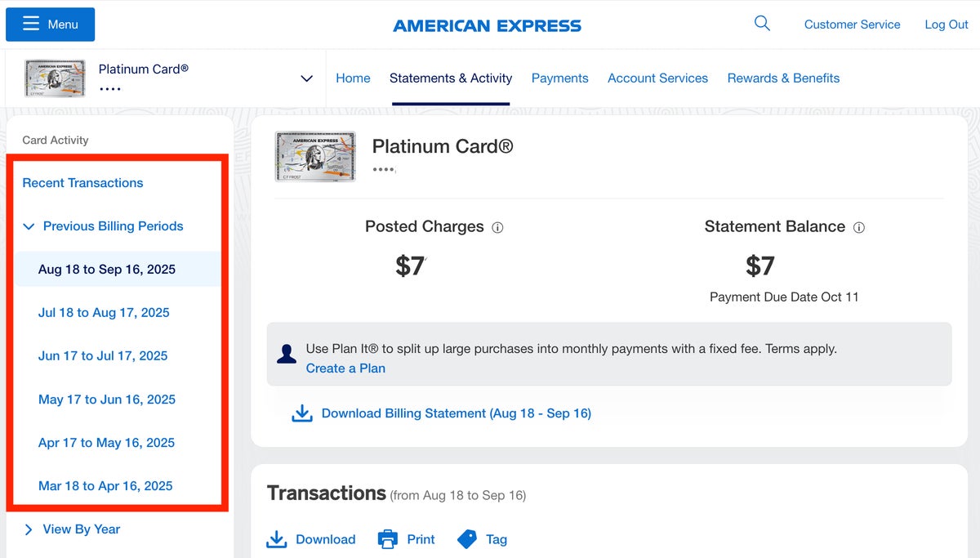Open the Customer Service link

click(x=852, y=25)
